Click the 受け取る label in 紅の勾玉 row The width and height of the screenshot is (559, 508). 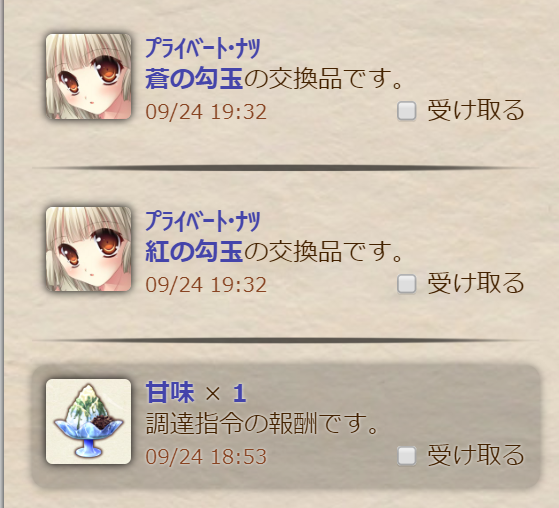(476, 283)
